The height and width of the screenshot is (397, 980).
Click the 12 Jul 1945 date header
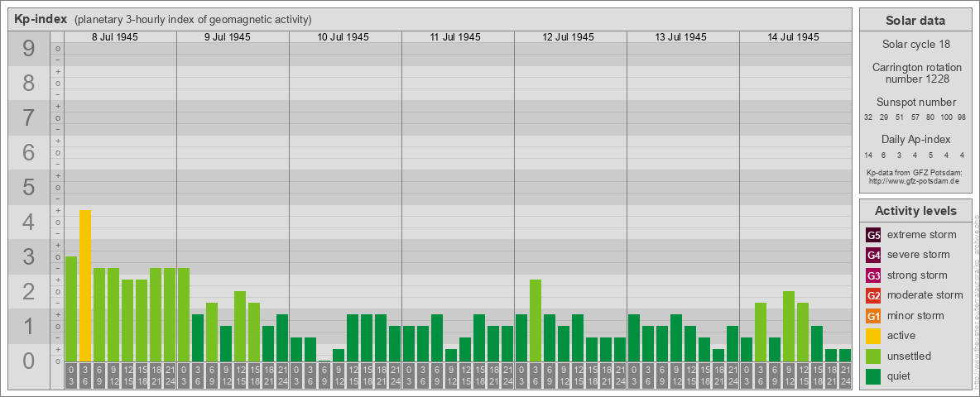(568, 37)
